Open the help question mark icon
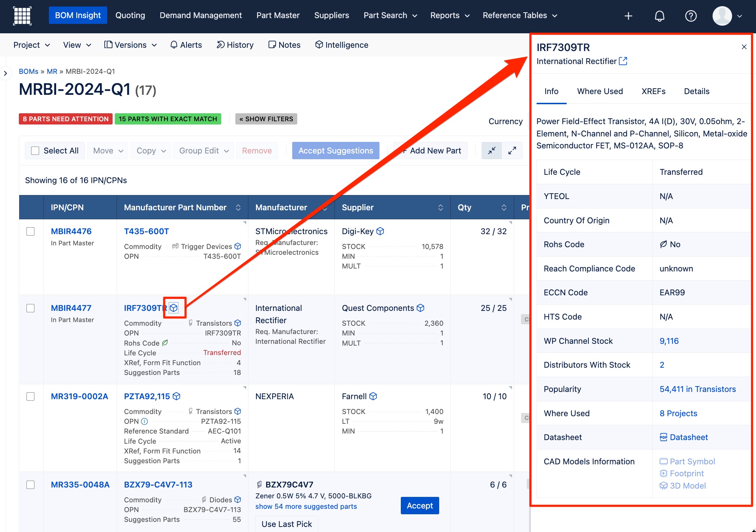 pos(690,16)
